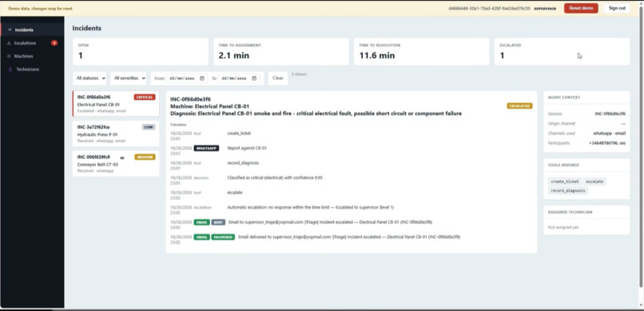Click the session ID in top bar
The image size is (644, 311).
coord(489,8)
